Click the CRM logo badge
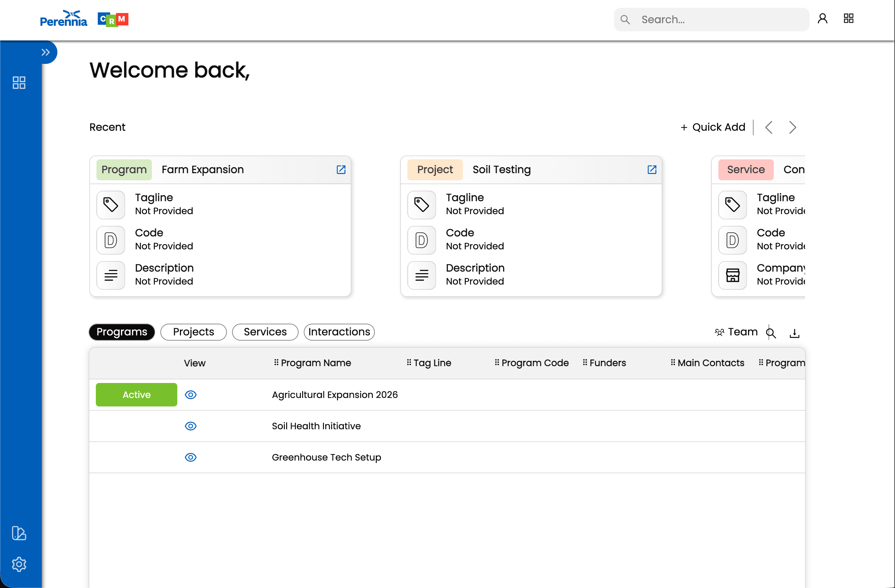Screen dimensions: 895x588 pos(113,19)
